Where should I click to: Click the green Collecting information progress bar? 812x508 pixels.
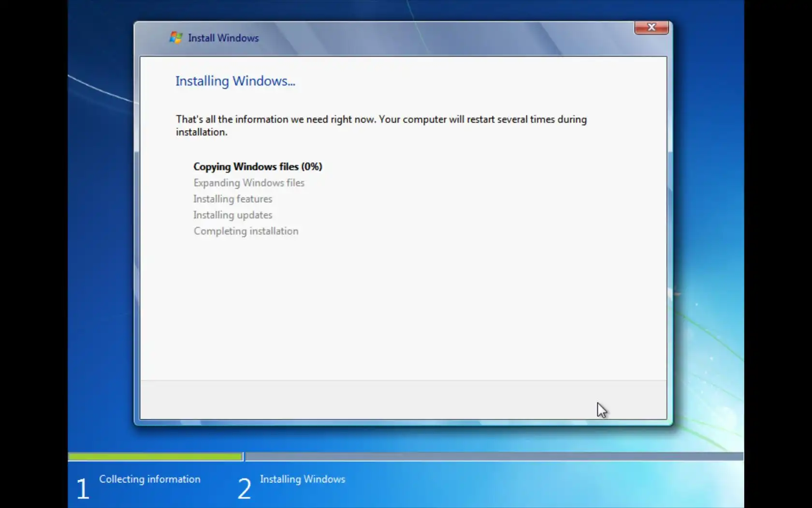tap(155, 456)
